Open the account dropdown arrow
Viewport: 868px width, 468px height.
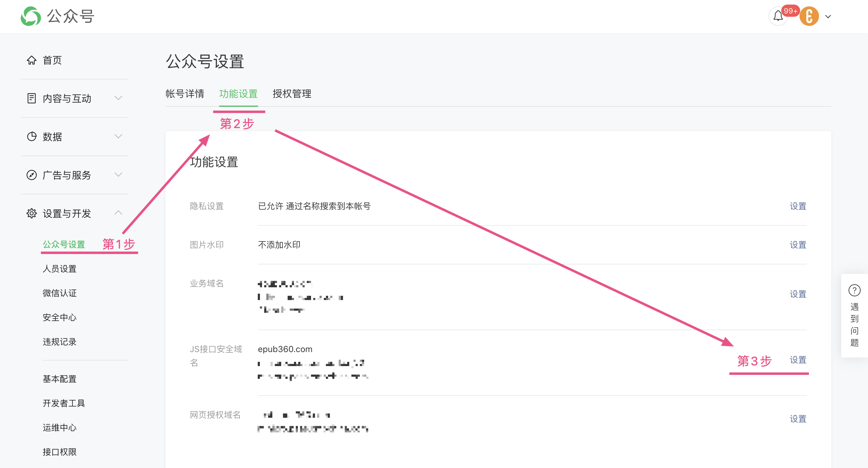828,16
